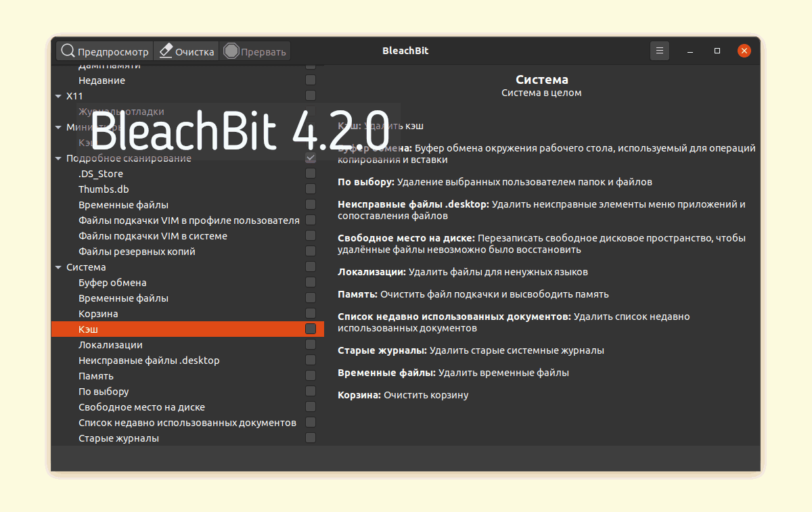Enable the Файлы резервных копий checkbox
The width and height of the screenshot is (812, 512).
(x=311, y=251)
